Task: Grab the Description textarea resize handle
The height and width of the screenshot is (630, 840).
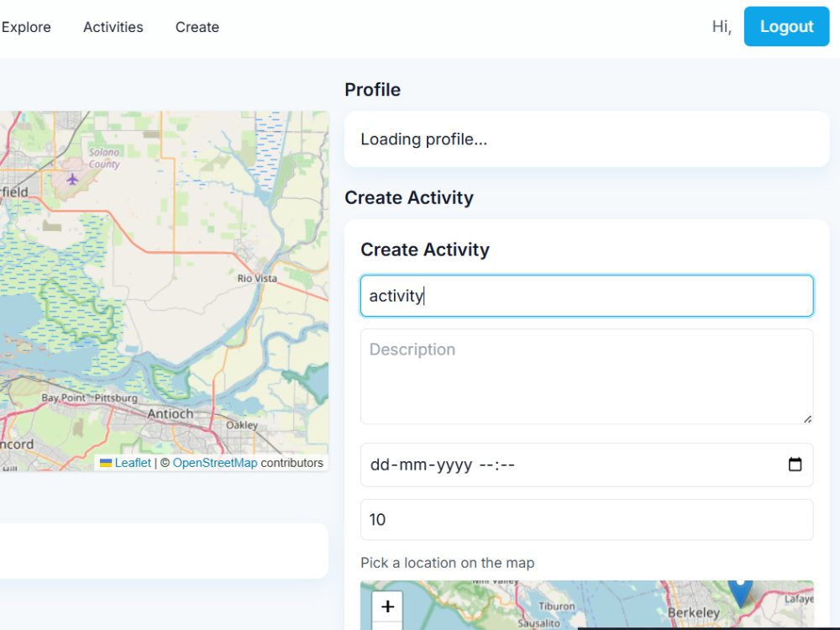Action: point(807,419)
